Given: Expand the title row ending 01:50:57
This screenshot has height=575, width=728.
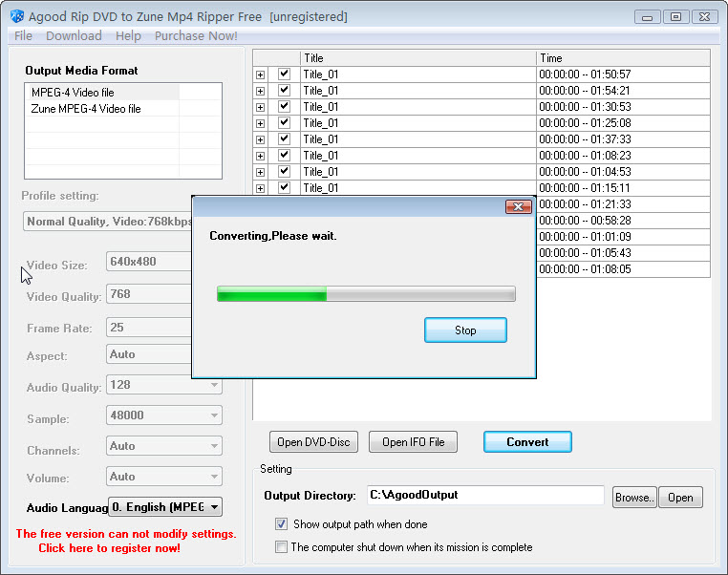Looking at the screenshot, I should (x=261, y=75).
